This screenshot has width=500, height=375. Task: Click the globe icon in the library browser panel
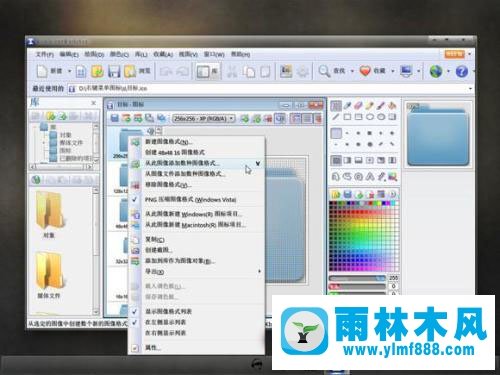36,180
